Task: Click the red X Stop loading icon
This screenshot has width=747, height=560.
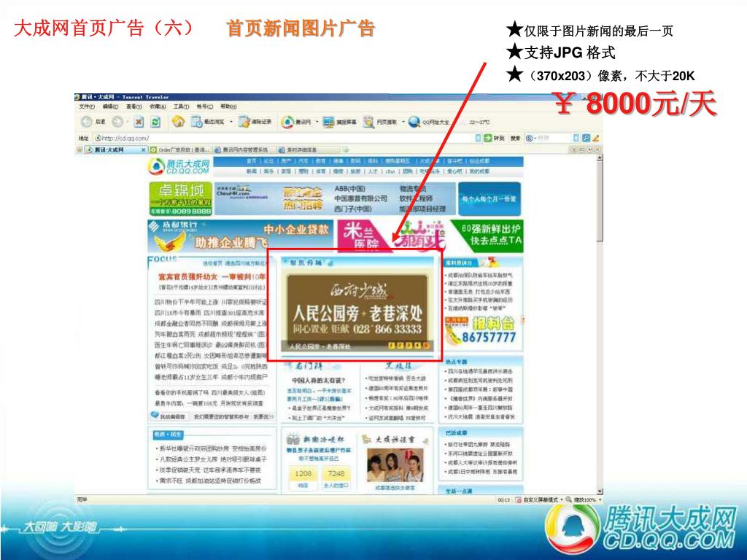Action: (x=139, y=122)
